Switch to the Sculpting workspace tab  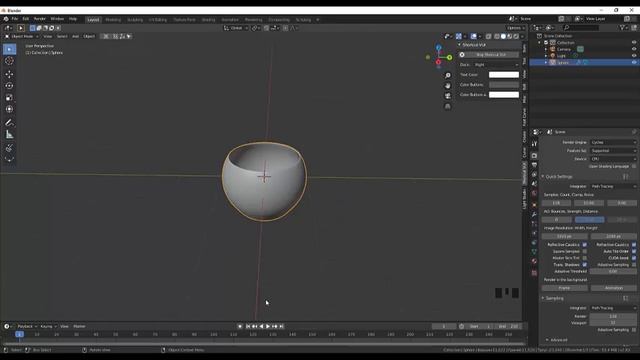click(x=135, y=20)
